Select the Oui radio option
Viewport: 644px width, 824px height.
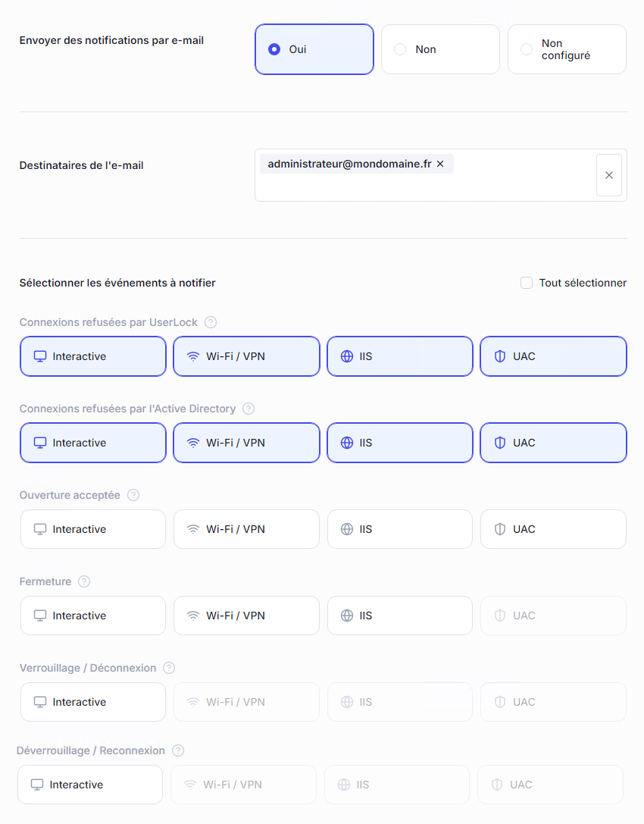pyautogui.click(x=274, y=49)
